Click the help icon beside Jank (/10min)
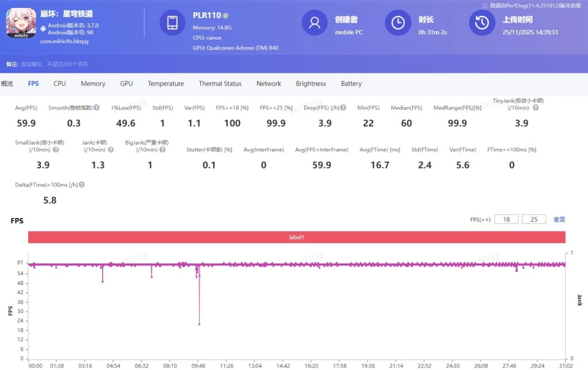 click(110, 149)
